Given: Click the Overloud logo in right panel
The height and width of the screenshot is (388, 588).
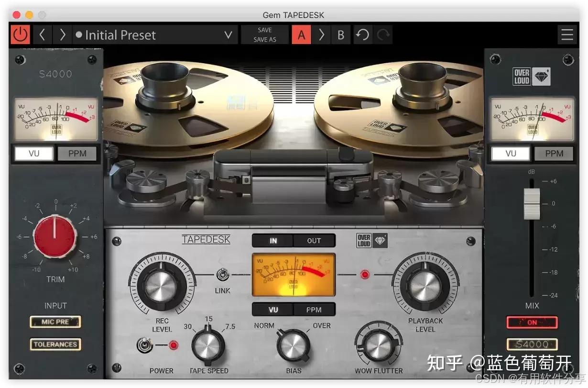Looking at the screenshot, I should click(x=531, y=77).
